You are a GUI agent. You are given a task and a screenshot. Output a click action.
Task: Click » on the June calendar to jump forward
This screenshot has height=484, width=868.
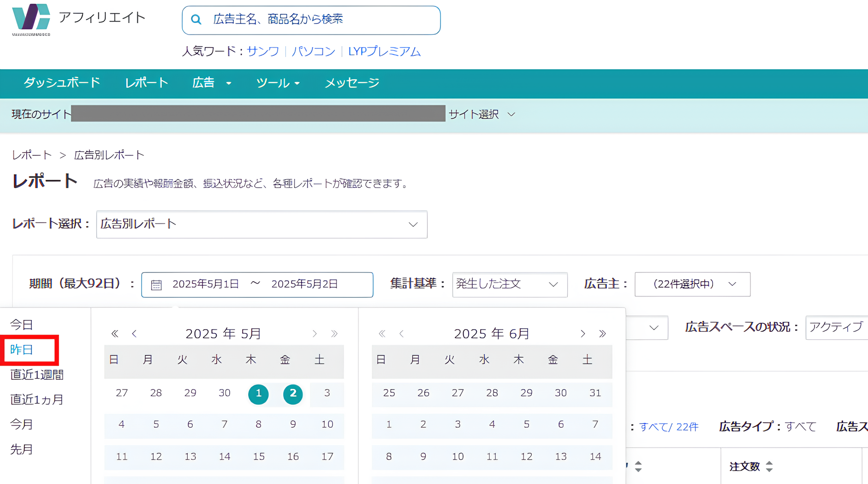pos(602,333)
